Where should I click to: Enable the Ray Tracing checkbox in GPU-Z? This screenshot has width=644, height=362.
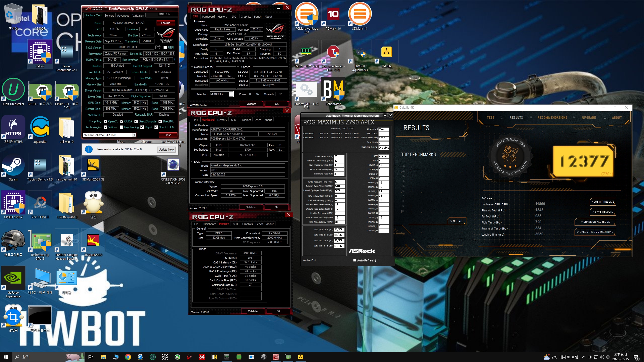point(122,127)
